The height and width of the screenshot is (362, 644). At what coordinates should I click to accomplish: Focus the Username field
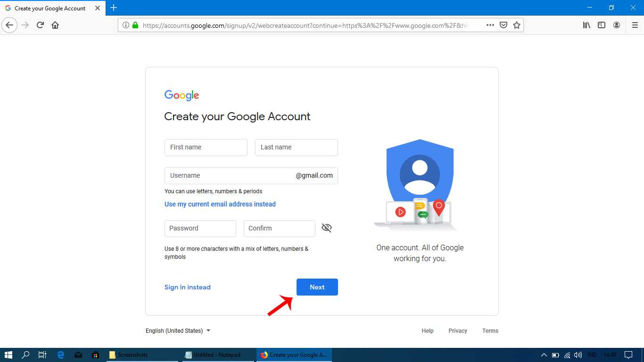tap(251, 176)
